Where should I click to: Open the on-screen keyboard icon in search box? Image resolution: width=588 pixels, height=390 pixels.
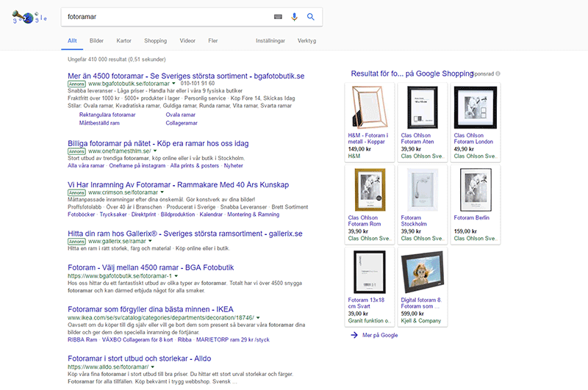point(278,17)
